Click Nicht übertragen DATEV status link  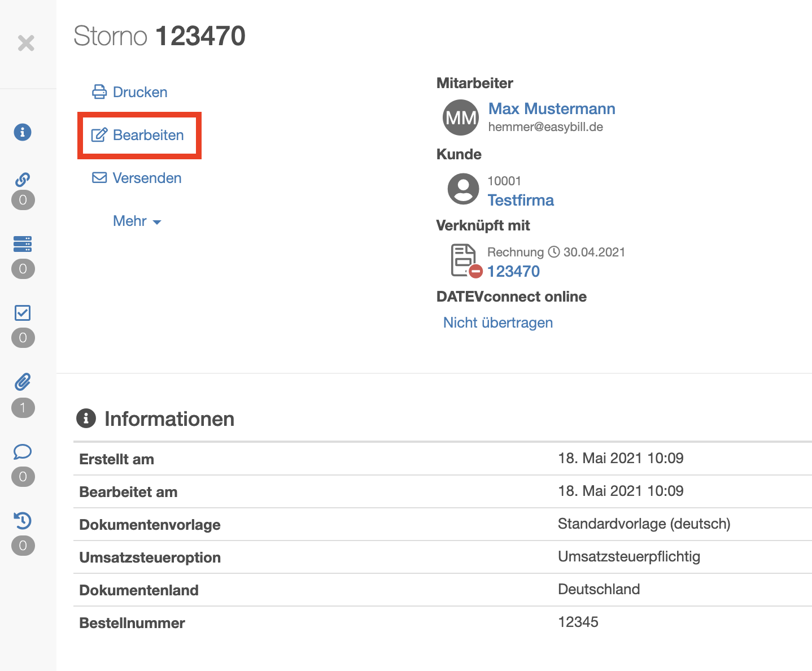click(497, 323)
